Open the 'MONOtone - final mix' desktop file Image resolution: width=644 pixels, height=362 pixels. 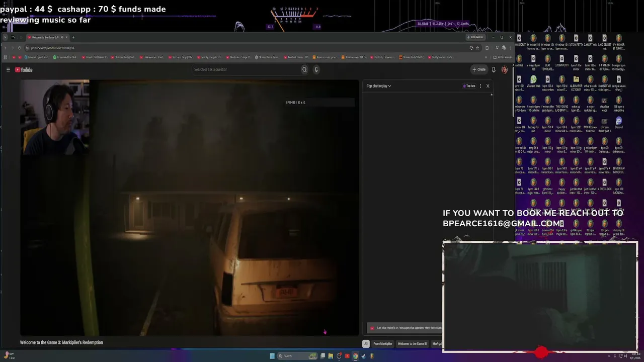pyautogui.click(x=590, y=123)
